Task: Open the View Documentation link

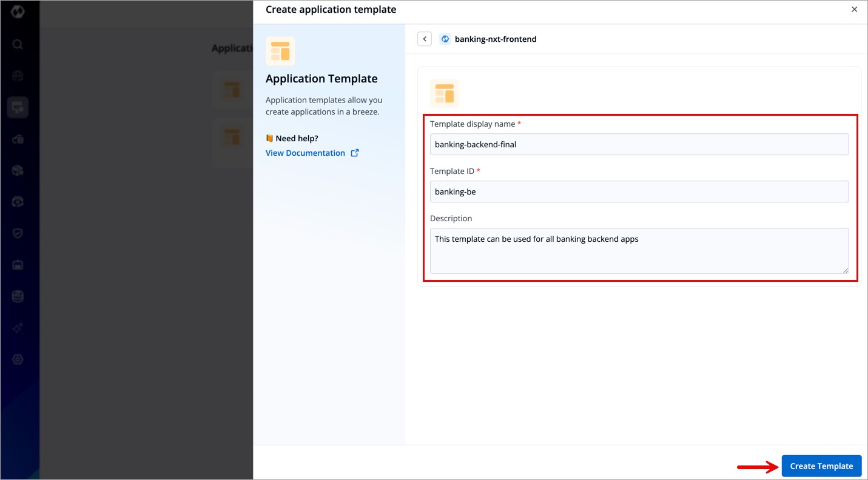Action: click(305, 153)
